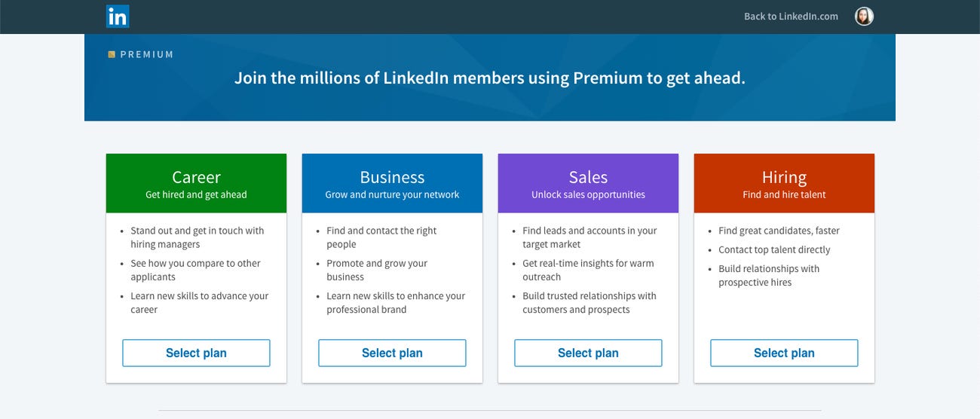Screen dimensions: 980x419
Task: Click the green Career plan header
Action: point(196,184)
